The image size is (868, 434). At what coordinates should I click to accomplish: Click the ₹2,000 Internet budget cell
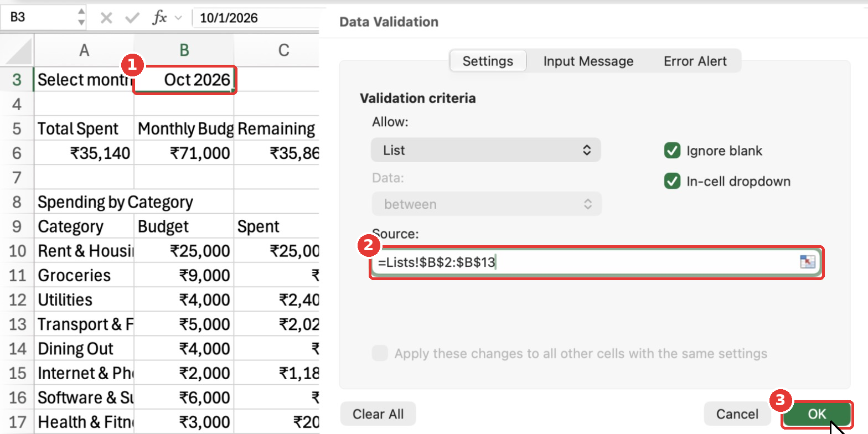(x=184, y=373)
